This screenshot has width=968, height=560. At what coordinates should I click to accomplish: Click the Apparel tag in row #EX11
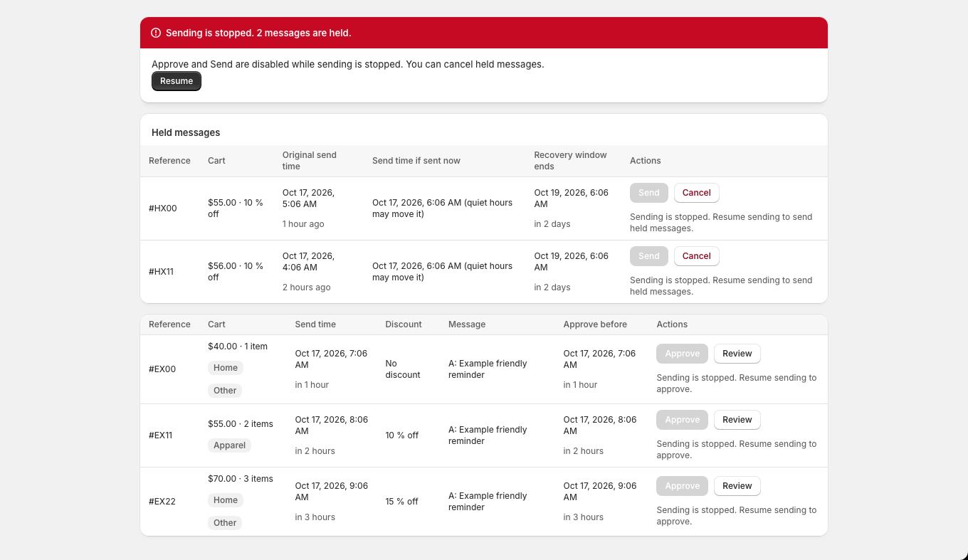[x=229, y=445]
